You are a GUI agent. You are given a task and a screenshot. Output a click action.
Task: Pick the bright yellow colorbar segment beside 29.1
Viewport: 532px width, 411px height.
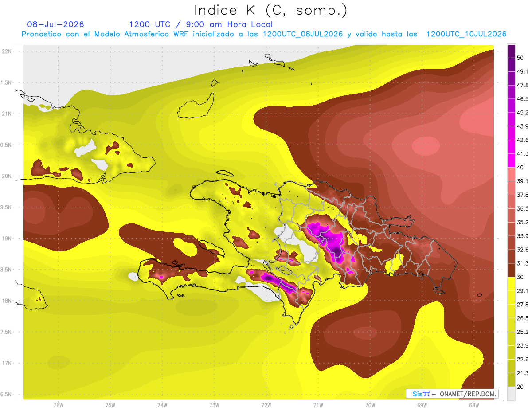click(511, 284)
